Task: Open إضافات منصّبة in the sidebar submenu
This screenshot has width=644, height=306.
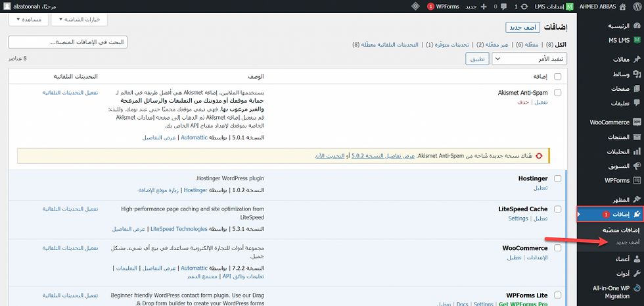Action: [622, 230]
